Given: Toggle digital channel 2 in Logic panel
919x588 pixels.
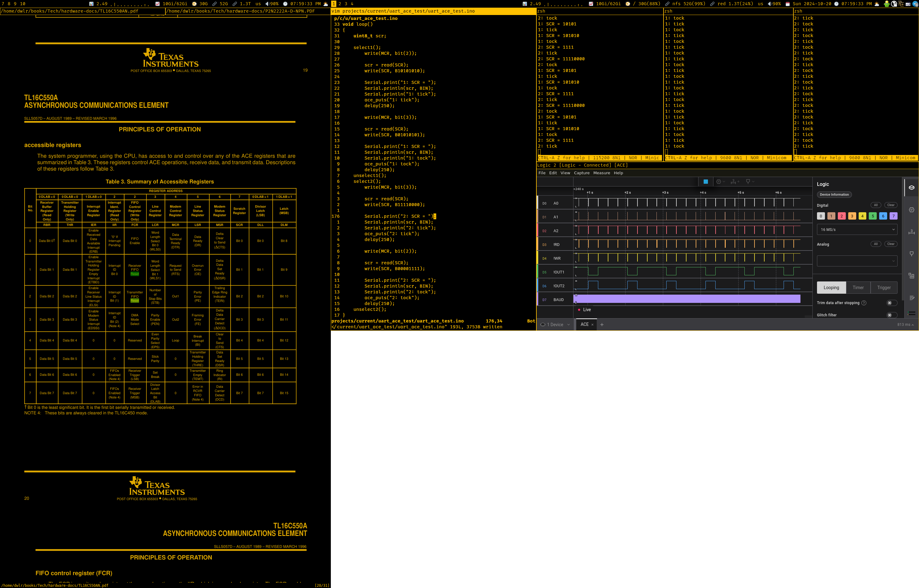Looking at the screenshot, I should click(x=841, y=216).
